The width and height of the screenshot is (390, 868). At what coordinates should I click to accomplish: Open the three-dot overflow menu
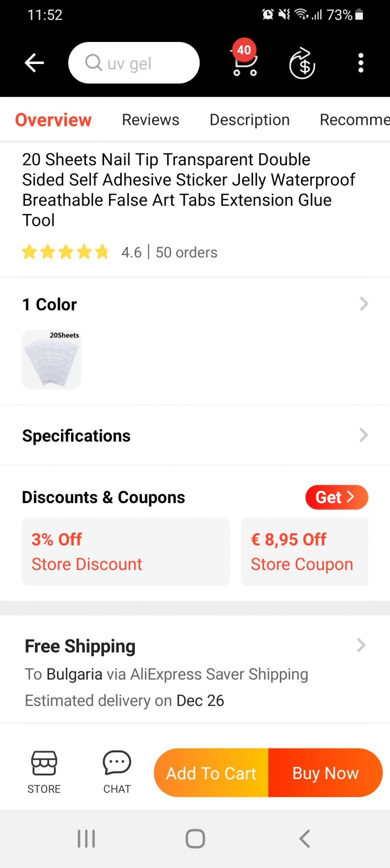pyautogui.click(x=361, y=63)
